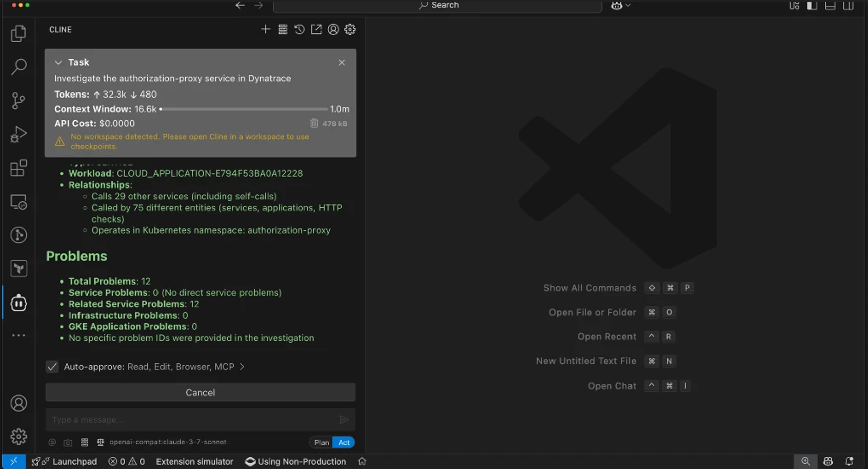Image resolution: width=868 pixels, height=469 pixels.
Task: Open Cline settings gear in the panel header
Action: pos(350,29)
